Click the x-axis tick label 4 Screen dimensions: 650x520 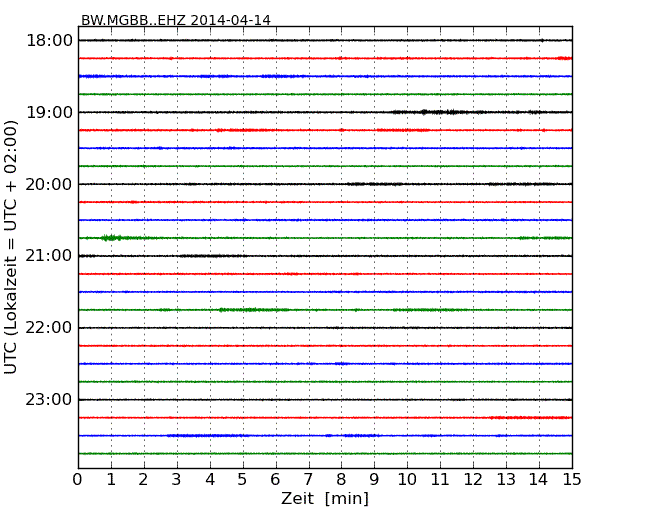coord(210,480)
